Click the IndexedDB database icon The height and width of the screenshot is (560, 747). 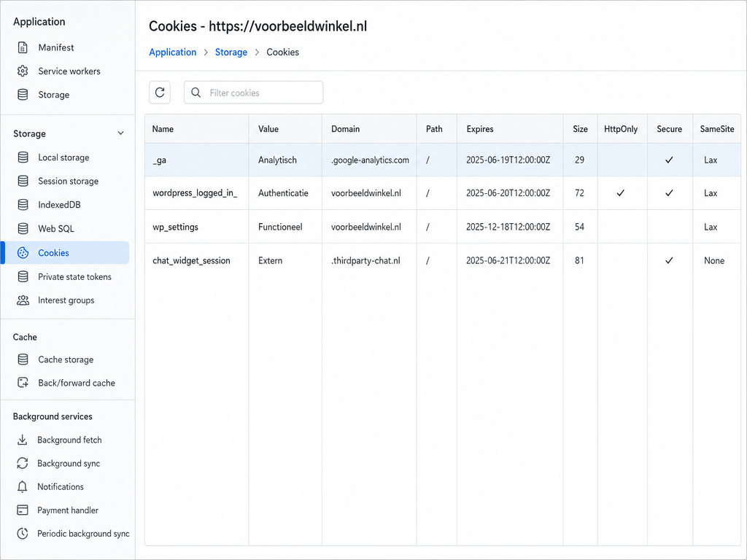(23, 205)
